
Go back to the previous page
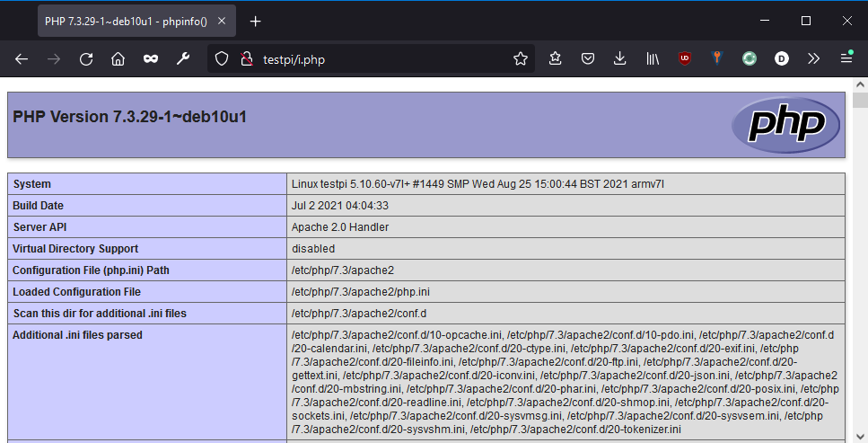point(22,58)
